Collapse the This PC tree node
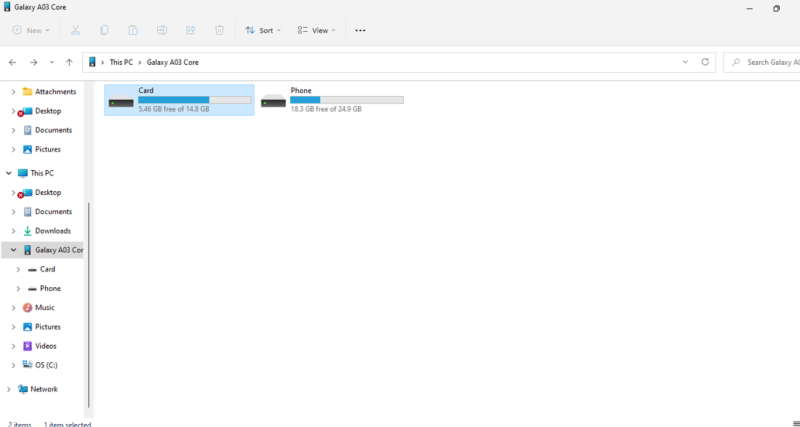800x427 pixels. (9, 173)
